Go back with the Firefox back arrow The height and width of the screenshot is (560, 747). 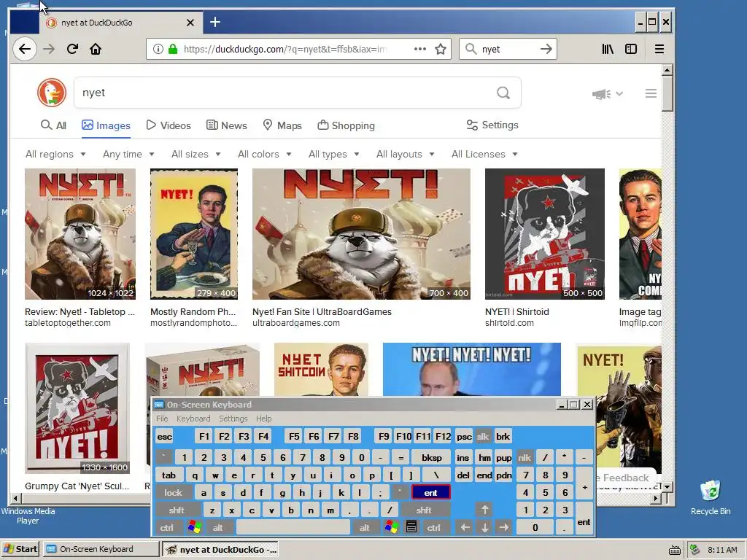coord(24,49)
